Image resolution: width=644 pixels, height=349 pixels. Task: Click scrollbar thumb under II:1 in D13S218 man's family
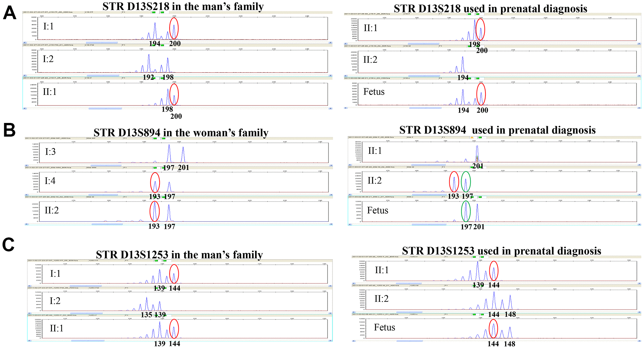tap(105, 108)
